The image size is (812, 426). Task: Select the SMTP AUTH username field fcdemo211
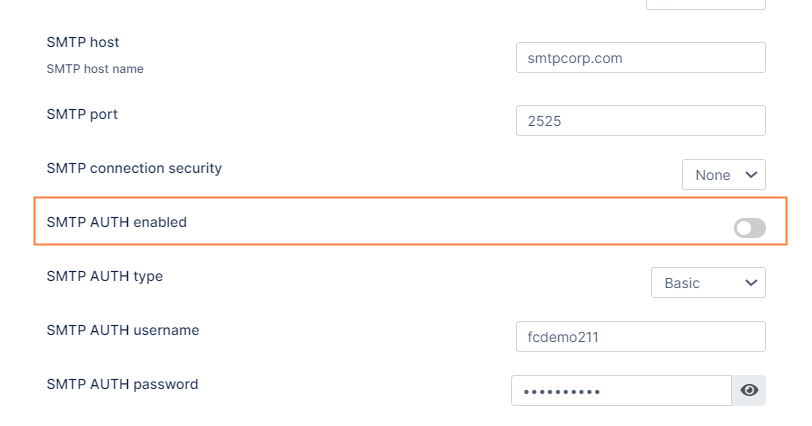click(x=640, y=337)
